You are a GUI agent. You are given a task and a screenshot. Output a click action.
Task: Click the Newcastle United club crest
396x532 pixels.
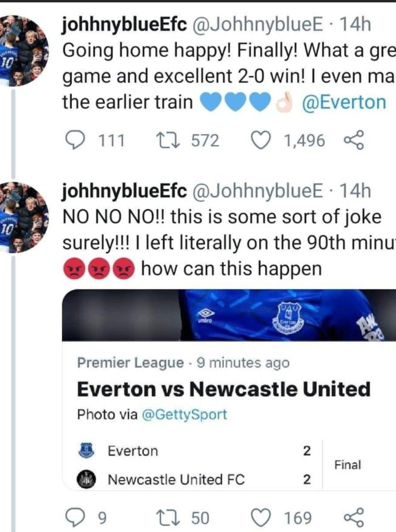[x=87, y=480]
